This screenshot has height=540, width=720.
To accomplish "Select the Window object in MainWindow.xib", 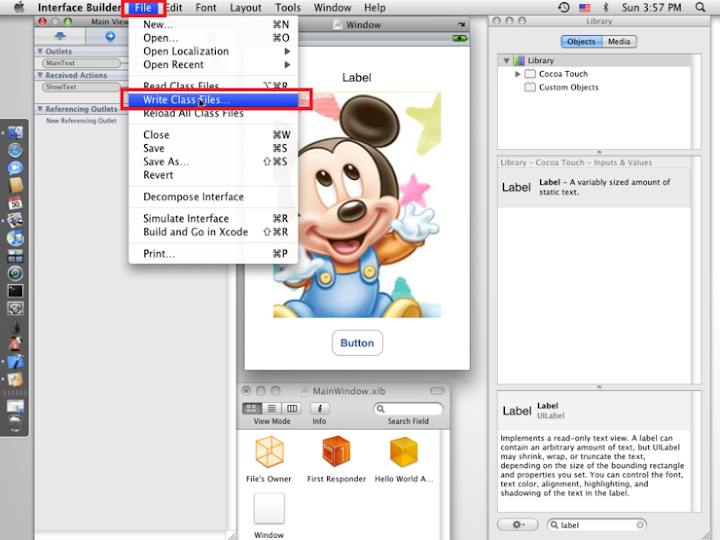I will pos(269,509).
